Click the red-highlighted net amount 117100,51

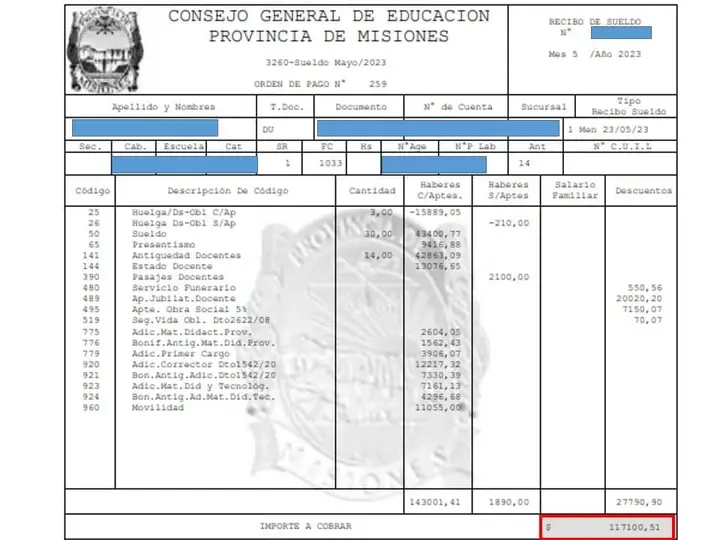[608, 525]
